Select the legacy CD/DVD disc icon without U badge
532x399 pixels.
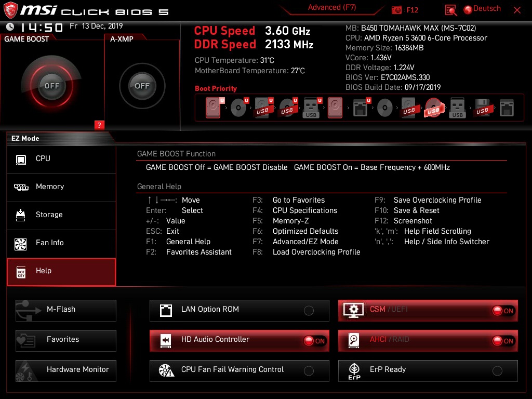(385, 108)
